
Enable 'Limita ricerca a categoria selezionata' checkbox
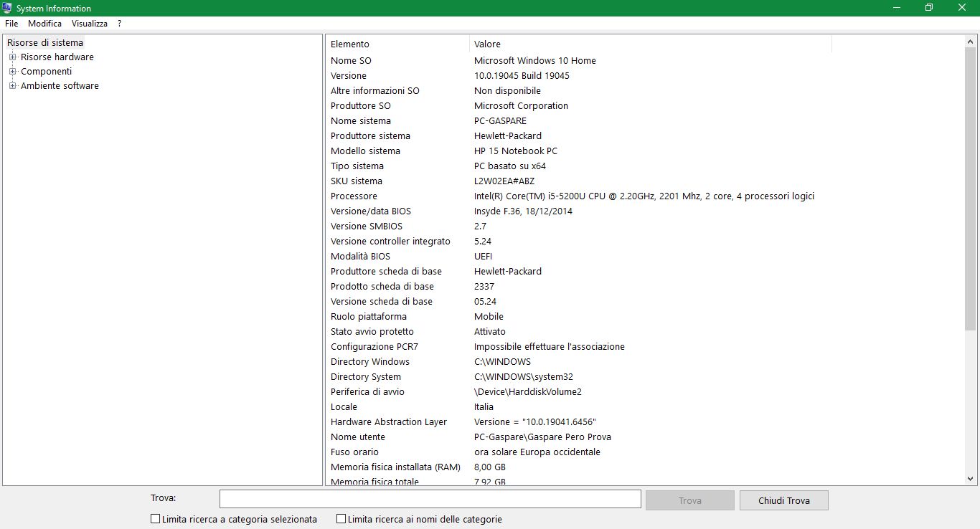point(155,519)
